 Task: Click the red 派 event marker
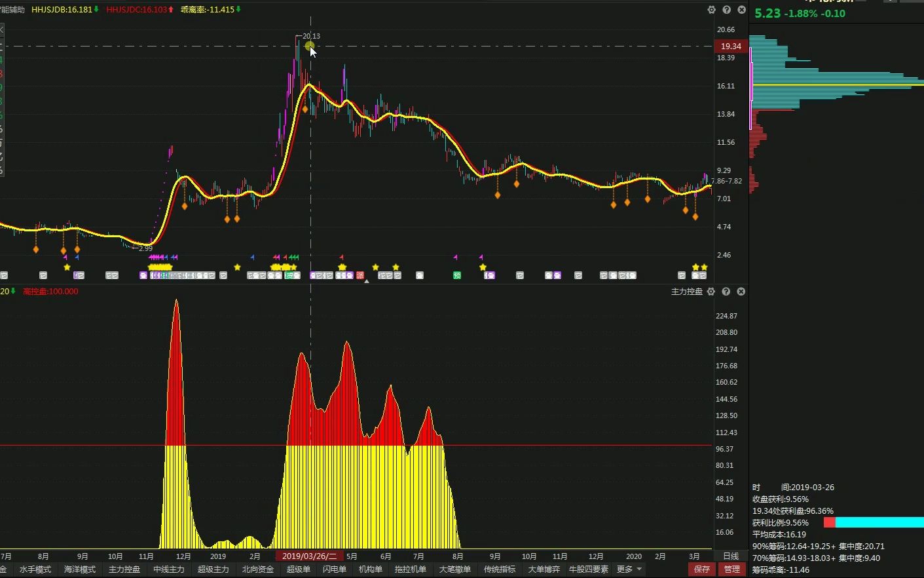point(360,275)
